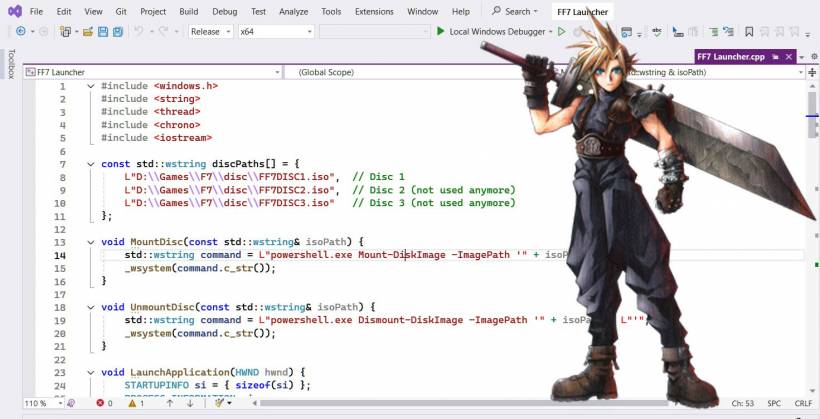Open the Tools menu
The image size is (820, 419).
coord(331,12)
